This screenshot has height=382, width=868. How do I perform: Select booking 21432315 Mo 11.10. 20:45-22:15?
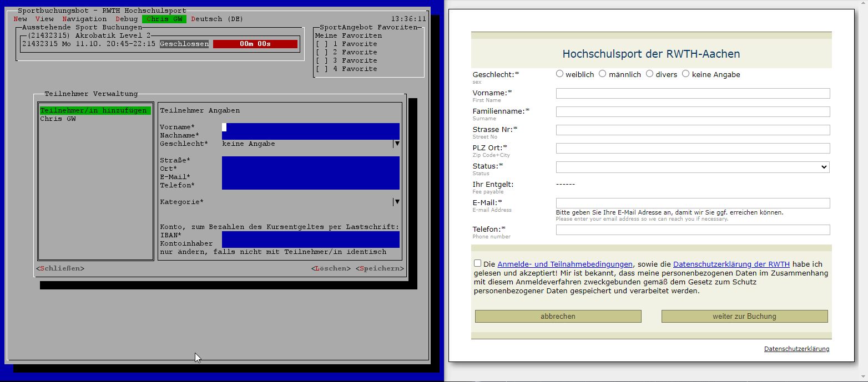[x=89, y=44]
